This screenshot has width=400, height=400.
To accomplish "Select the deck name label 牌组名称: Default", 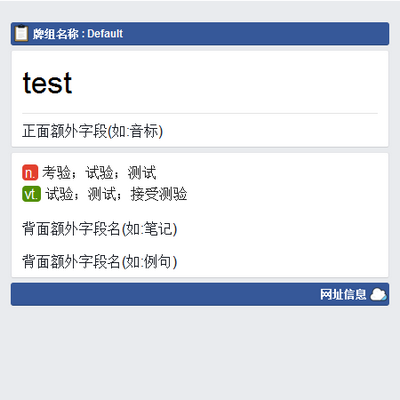I will [x=78, y=34].
